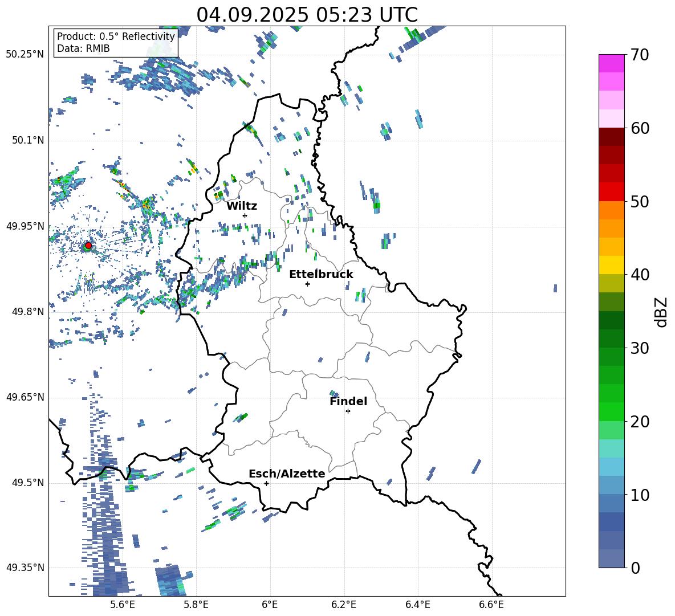Image resolution: width=675 pixels, height=616 pixels.
Task: Click the 49.8°N latitude label
Action: coord(27,312)
